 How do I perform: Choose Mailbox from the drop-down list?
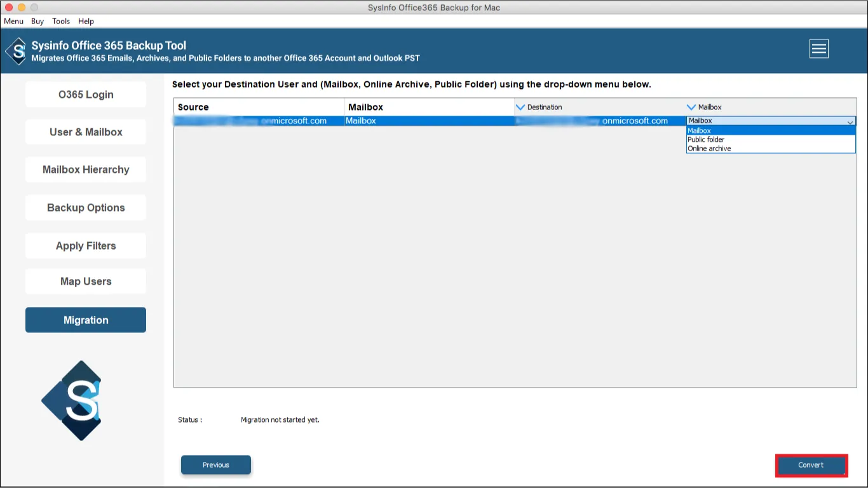coord(771,130)
